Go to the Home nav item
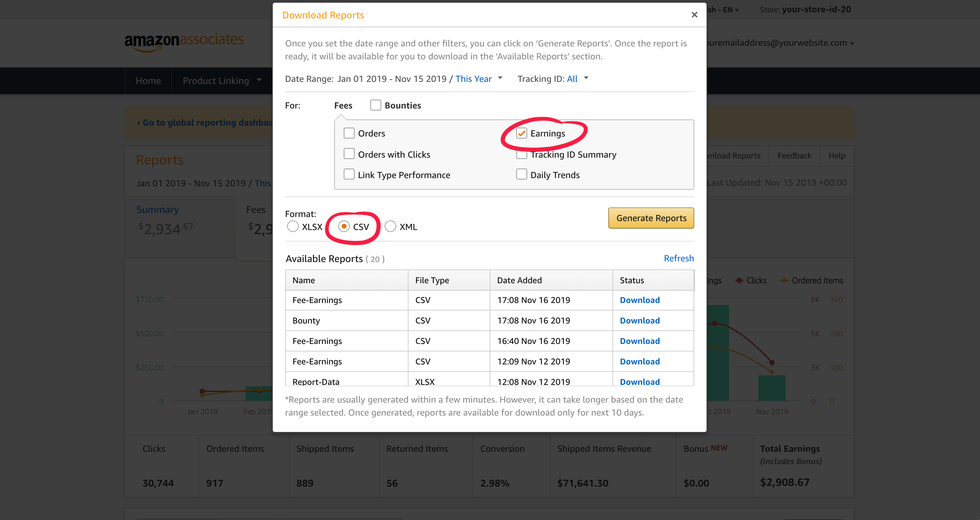 click(x=148, y=81)
